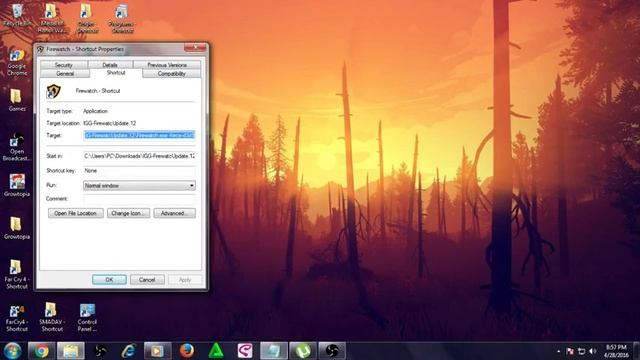This screenshot has width=640, height=360.
Task: Open the Recycle Bin desktop icon
Action: pos(17,16)
